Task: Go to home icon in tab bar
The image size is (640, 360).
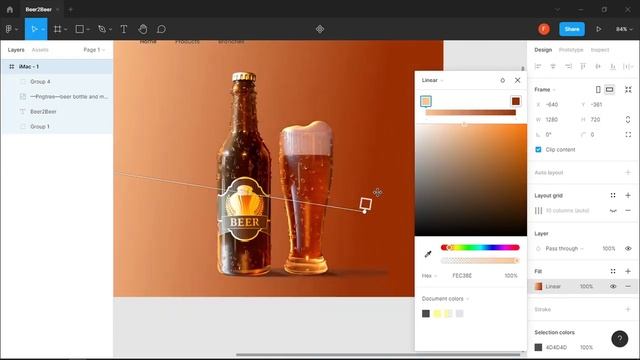Action: click(x=10, y=9)
